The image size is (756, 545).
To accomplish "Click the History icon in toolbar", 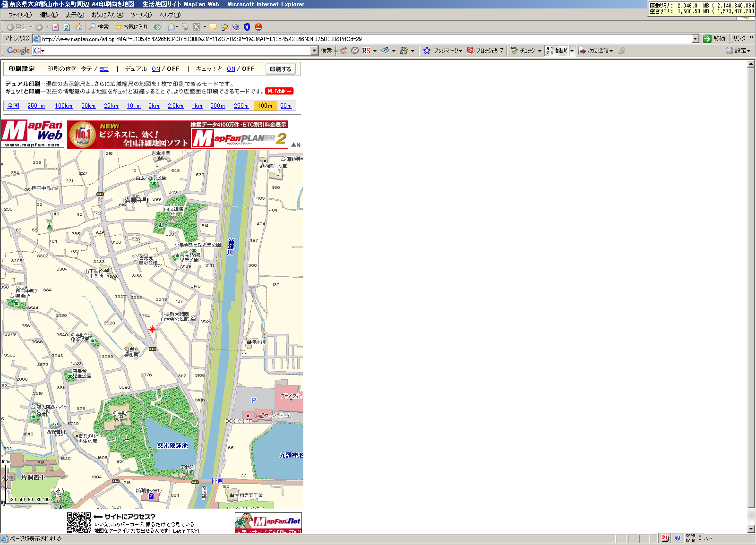I will (157, 27).
